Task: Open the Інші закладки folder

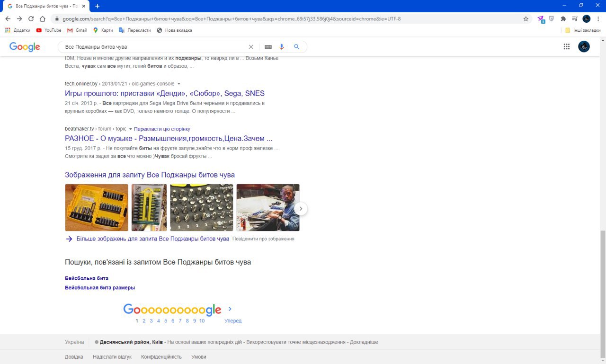Action: tap(582, 30)
